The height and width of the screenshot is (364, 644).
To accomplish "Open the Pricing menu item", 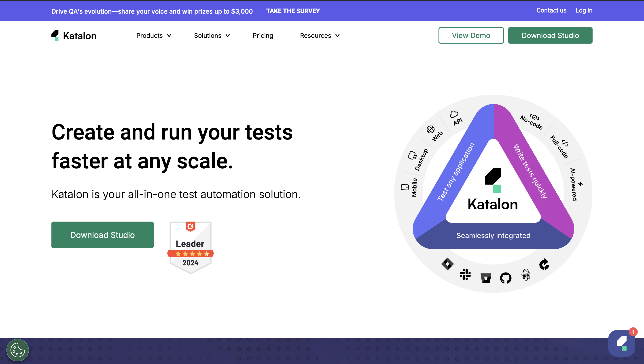I will [263, 35].
